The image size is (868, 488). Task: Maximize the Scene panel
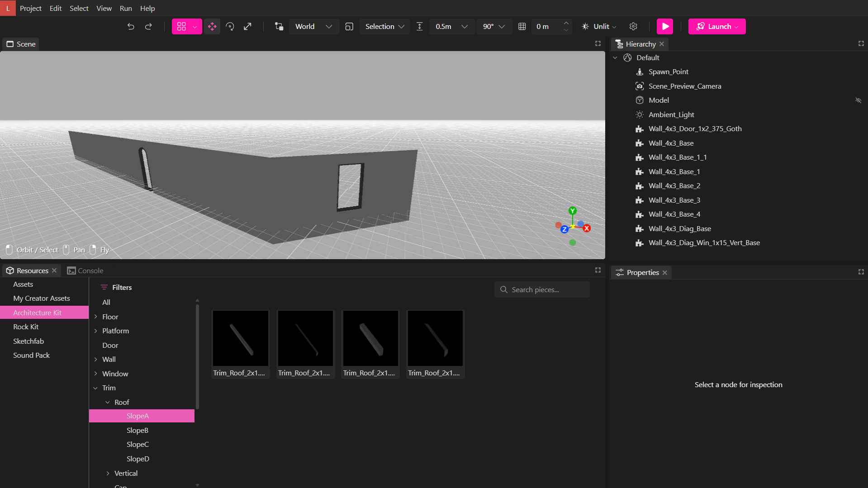tap(598, 44)
